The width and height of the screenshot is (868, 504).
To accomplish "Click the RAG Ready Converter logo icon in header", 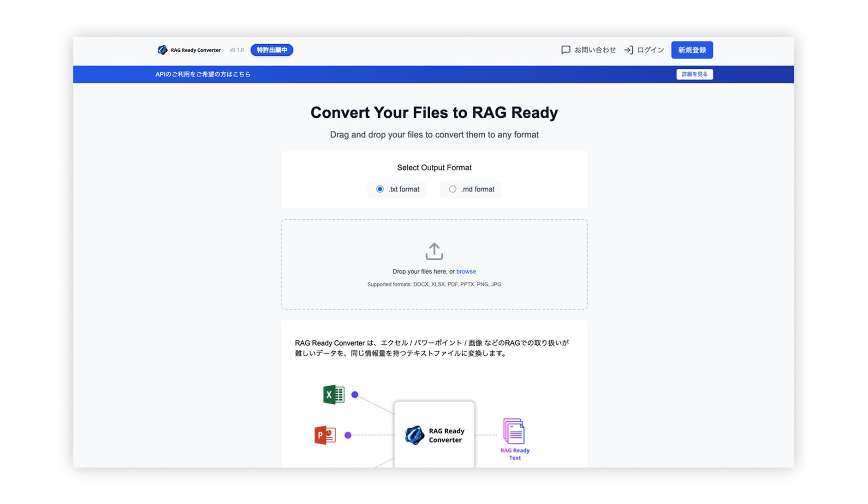I will click(x=162, y=50).
